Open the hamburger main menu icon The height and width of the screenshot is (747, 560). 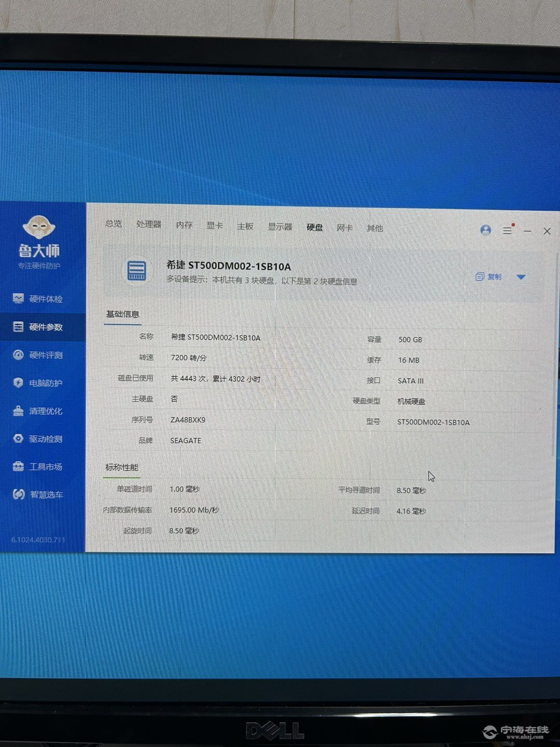pos(507,231)
